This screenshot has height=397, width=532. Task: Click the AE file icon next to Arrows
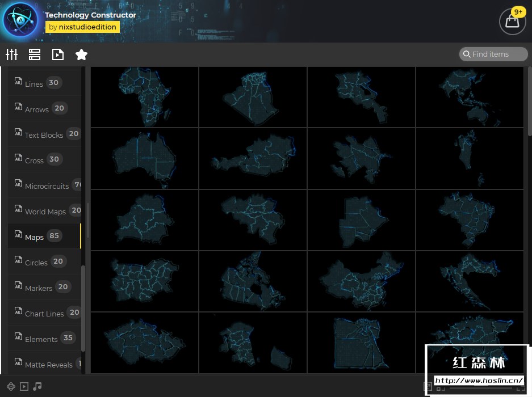[x=18, y=107]
